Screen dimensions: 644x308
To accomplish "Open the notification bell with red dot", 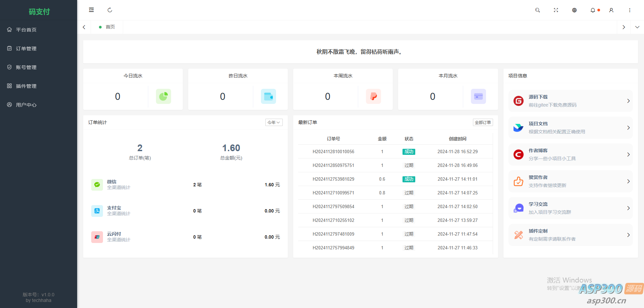I will pyautogui.click(x=593, y=10).
